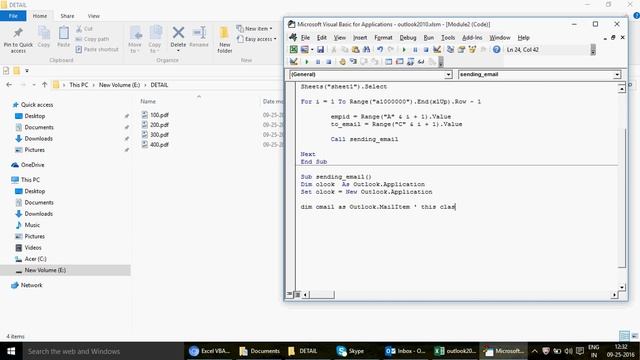Click code window vertical scrollbar down arrow
The image size is (640, 360).
coord(622,287)
